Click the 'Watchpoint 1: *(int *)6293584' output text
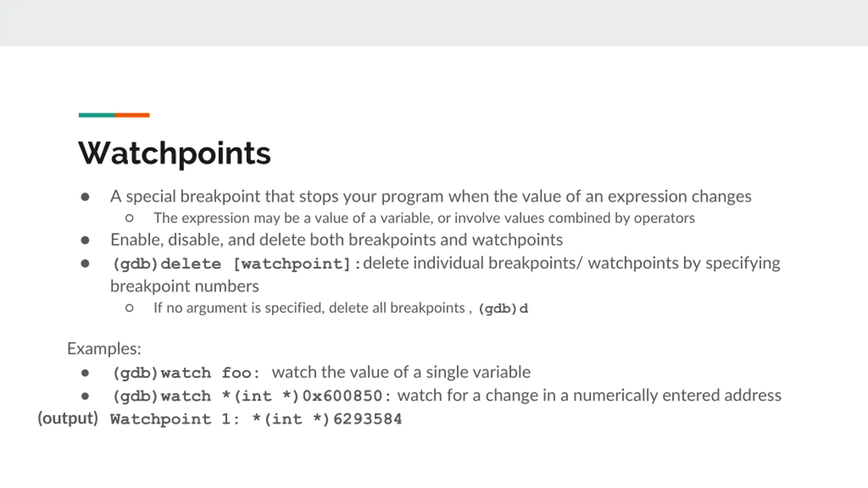 [x=256, y=419]
